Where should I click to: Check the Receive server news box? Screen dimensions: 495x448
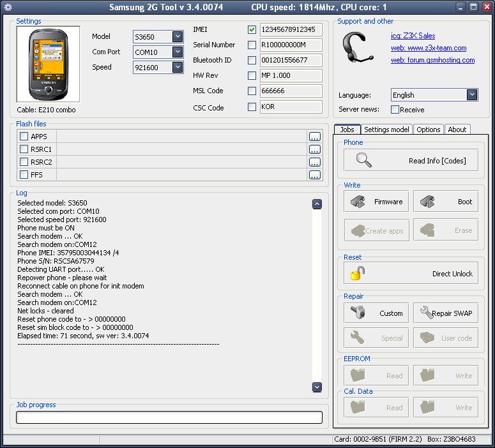395,110
